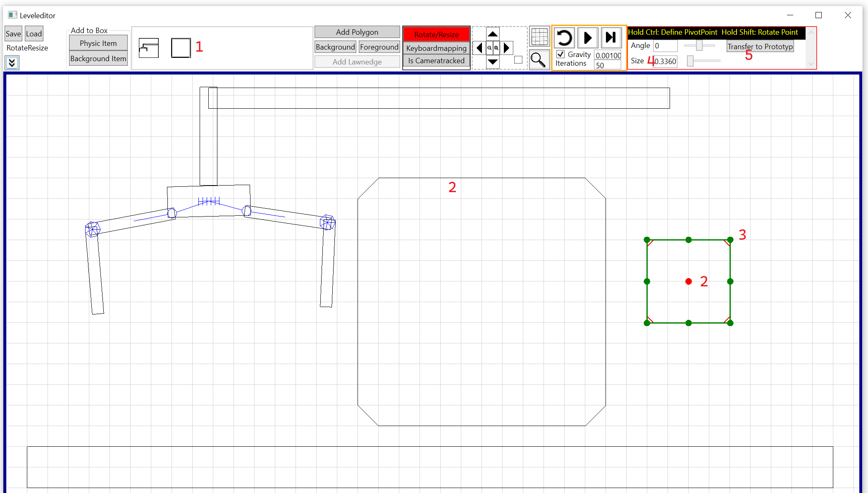Tick the small empty checkbox near arrows

(518, 60)
